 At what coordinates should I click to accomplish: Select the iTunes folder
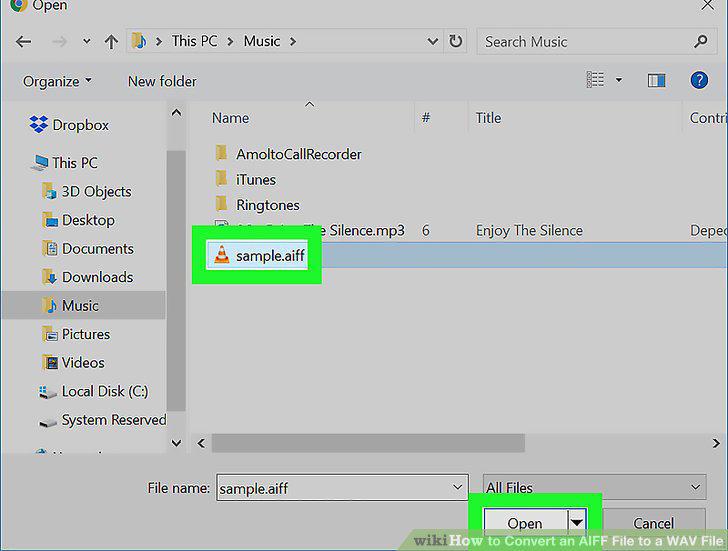[246, 180]
